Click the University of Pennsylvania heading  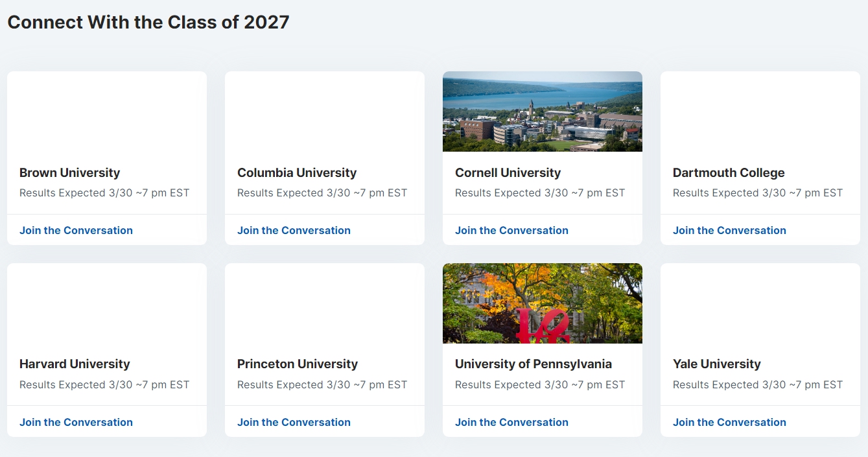(x=534, y=364)
